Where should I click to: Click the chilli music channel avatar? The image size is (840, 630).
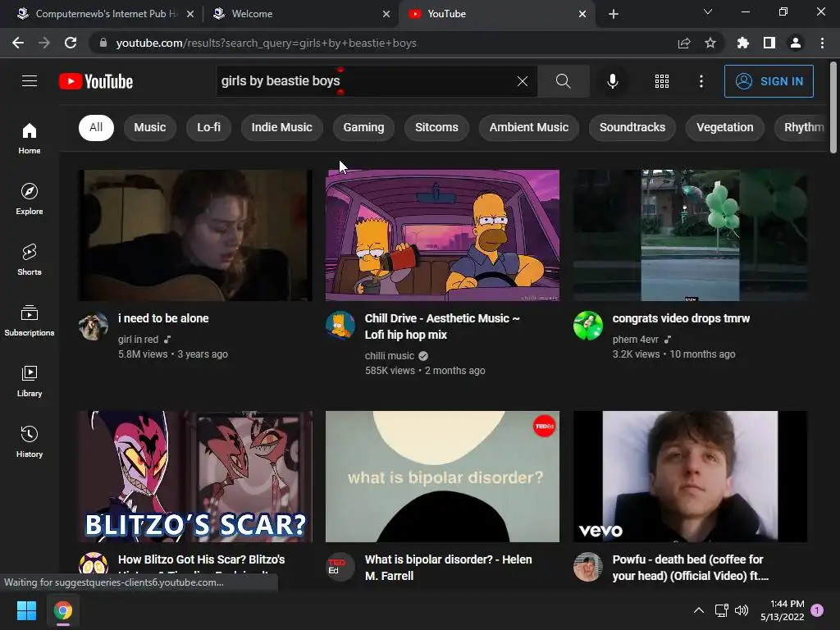tap(340, 325)
